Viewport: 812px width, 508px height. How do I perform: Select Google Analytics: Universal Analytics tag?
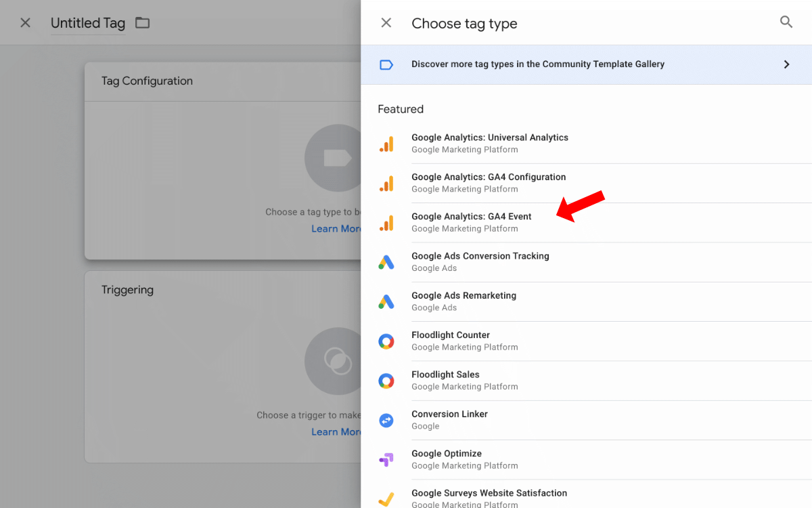click(x=587, y=144)
